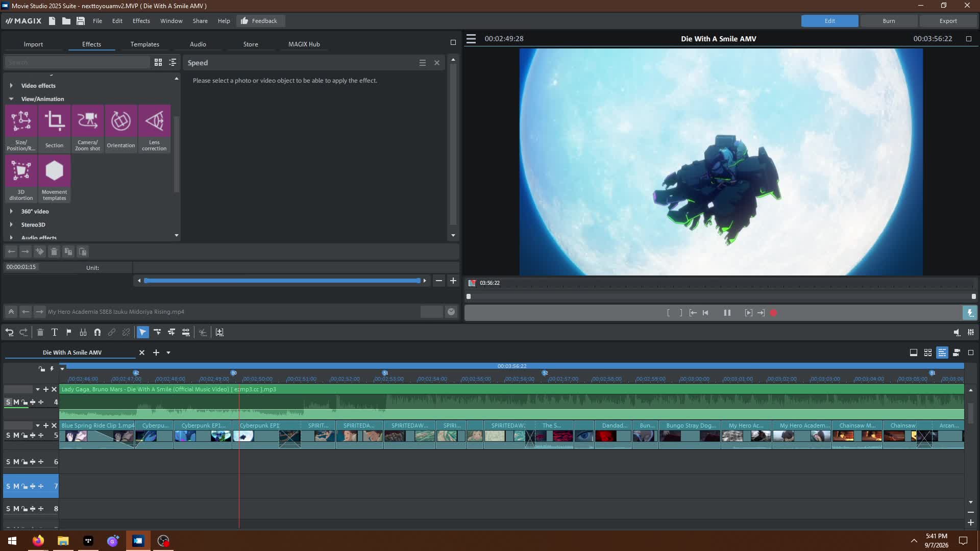Viewport: 980px width, 551px height.
Task: Choose the Camera/Zoom shot effect
Action: [x=87, y=129]
